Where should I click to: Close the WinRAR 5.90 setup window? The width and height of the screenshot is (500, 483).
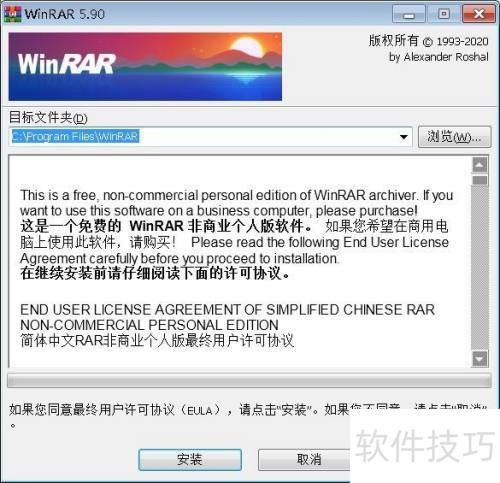[479, 14]
